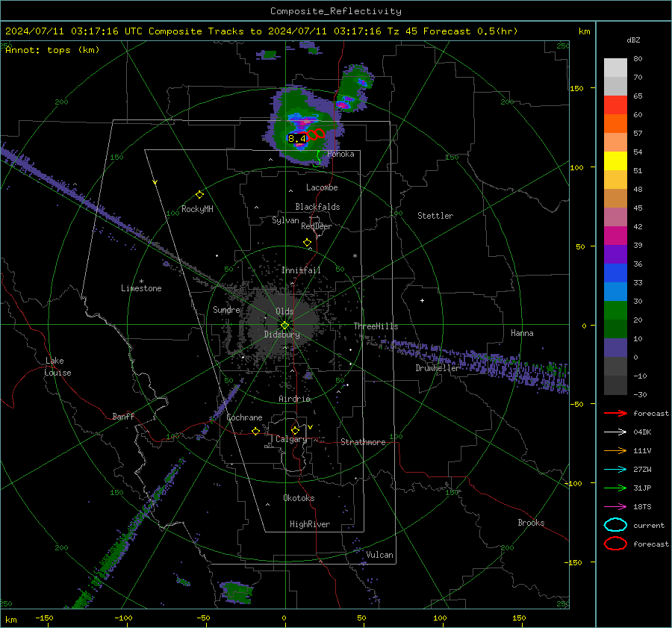Select the white 04DK arrow legend icon
The image size is (672, 628).
pos(615,432)
